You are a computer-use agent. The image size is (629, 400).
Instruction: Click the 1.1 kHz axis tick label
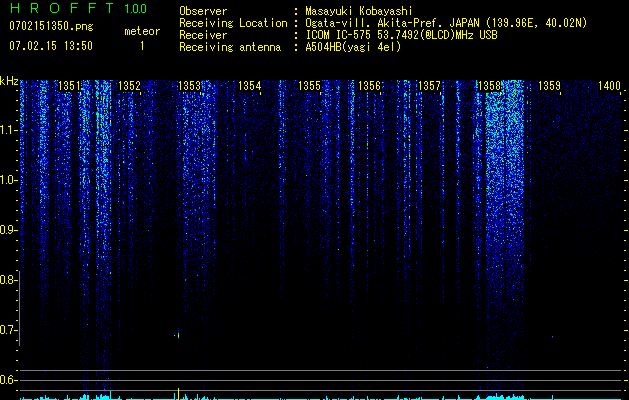point(8,130)
